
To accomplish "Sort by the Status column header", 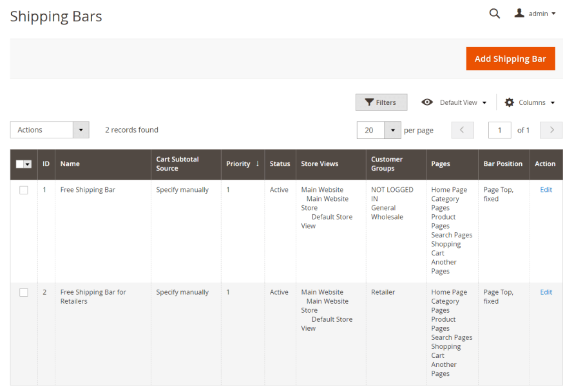I will click(x=280, y=164).
